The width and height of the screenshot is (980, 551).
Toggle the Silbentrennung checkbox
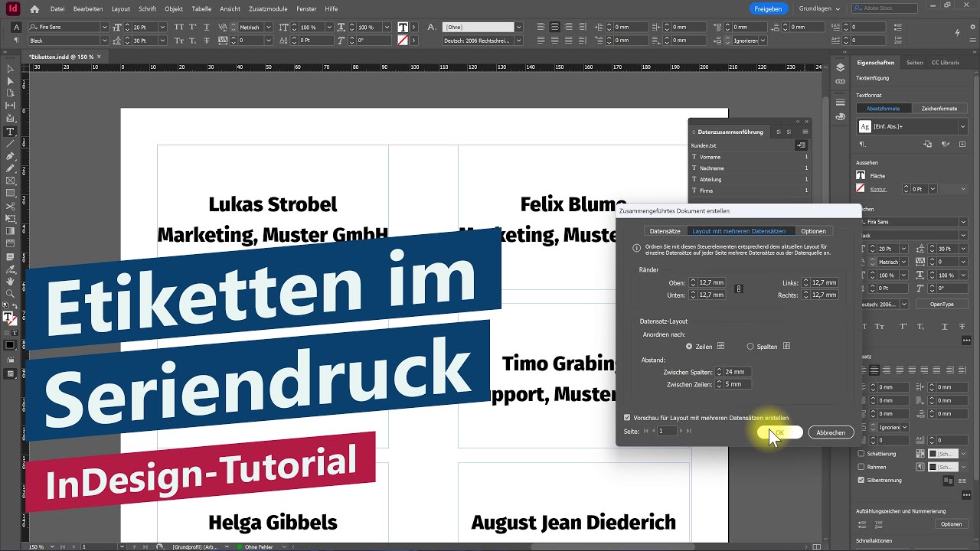coord(861,480)
